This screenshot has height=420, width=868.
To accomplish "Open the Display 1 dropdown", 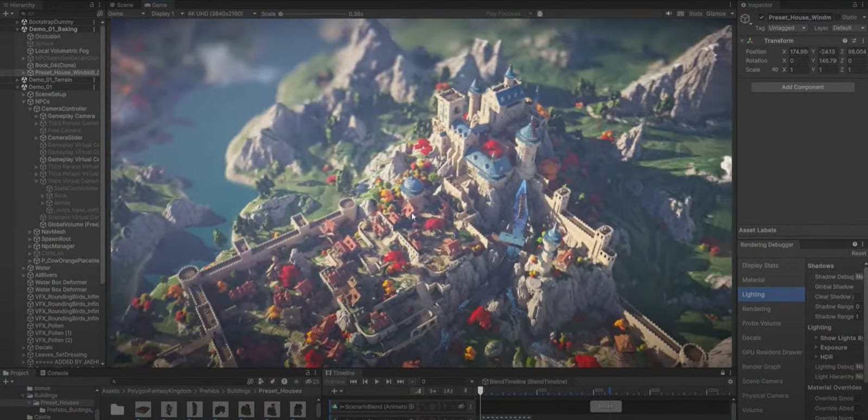I will pyautogui.click(x=167, y=14).
